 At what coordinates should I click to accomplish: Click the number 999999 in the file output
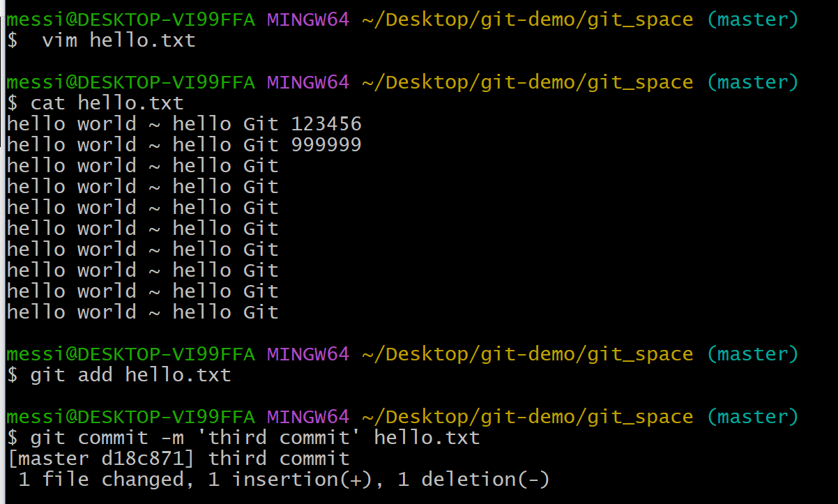pyautogui.click(x=326, y=145)
